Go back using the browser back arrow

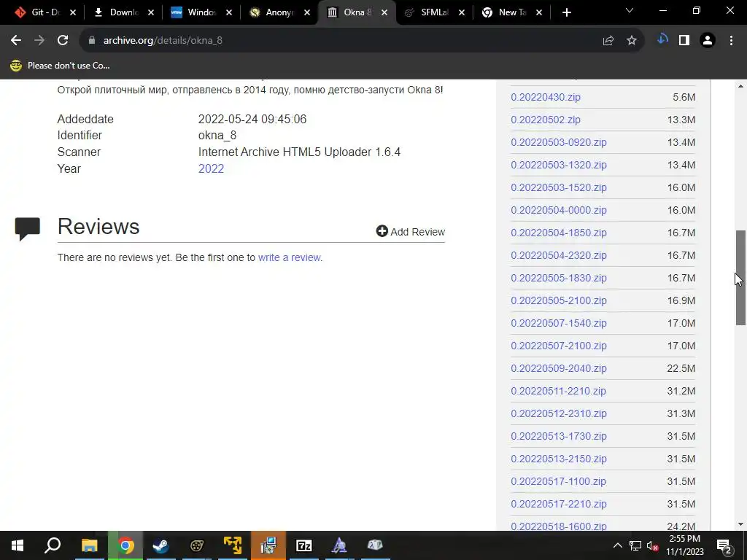16,41
